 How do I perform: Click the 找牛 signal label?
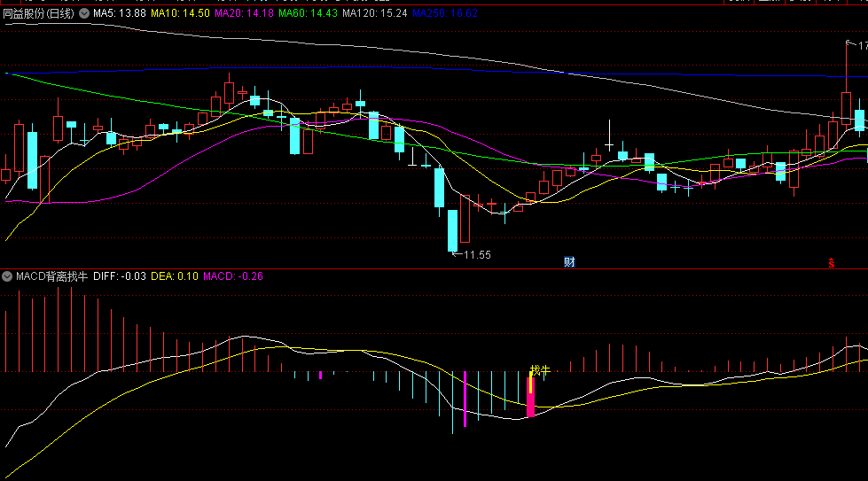click(x=540, y=370)
